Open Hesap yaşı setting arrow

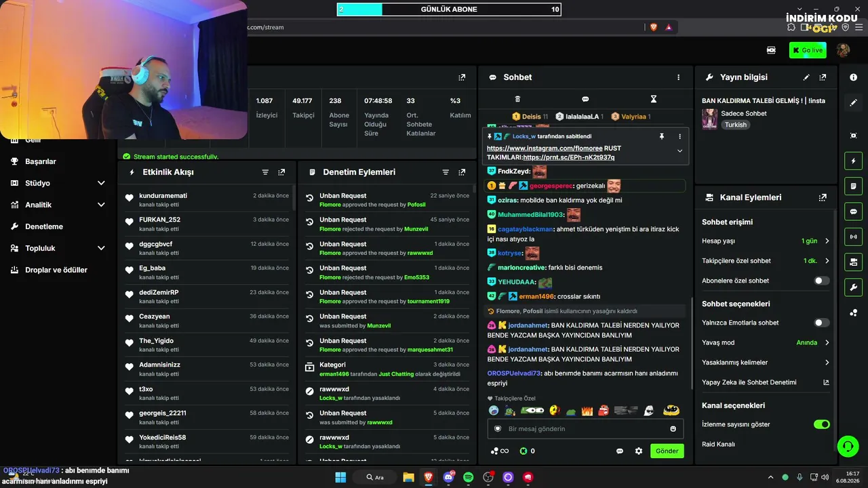tap(827, 241)
